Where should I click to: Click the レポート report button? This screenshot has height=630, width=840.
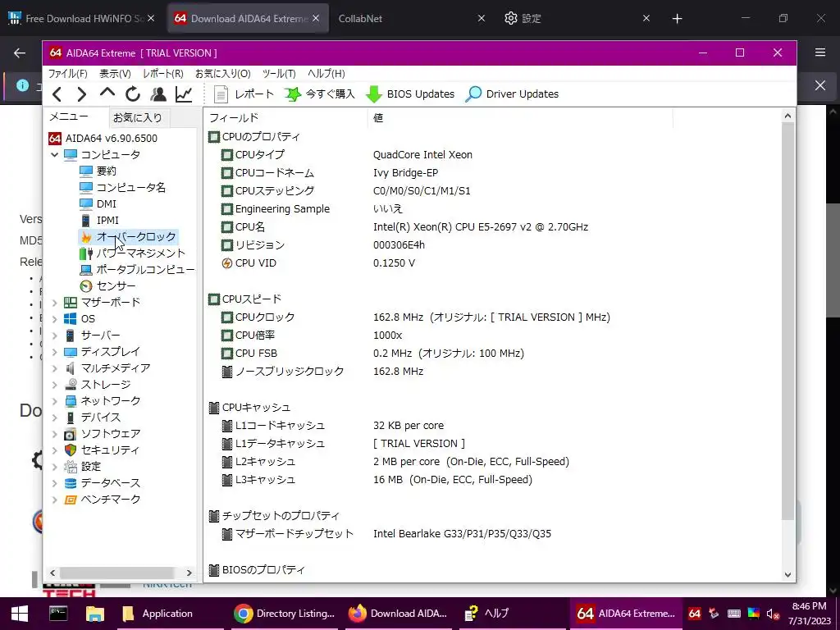click(244, 94)
